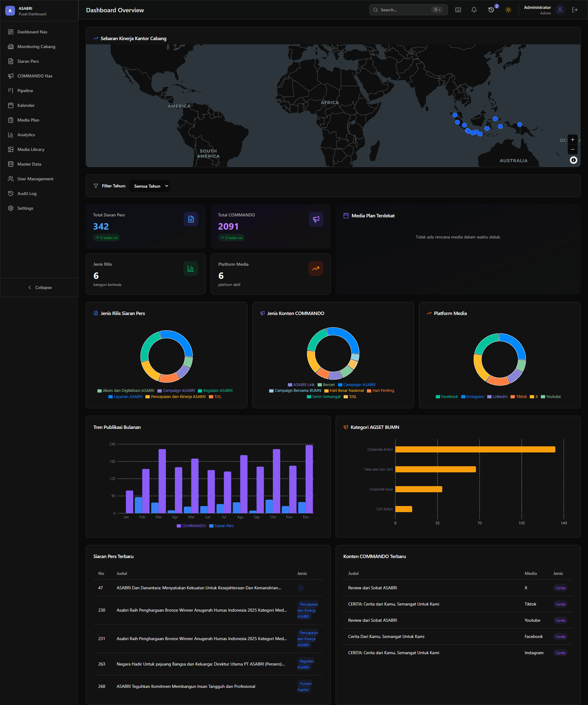This screenshot has width=588, height=705.
Task: Toggle Tiktok legend entry
Action: coord(518,396)
